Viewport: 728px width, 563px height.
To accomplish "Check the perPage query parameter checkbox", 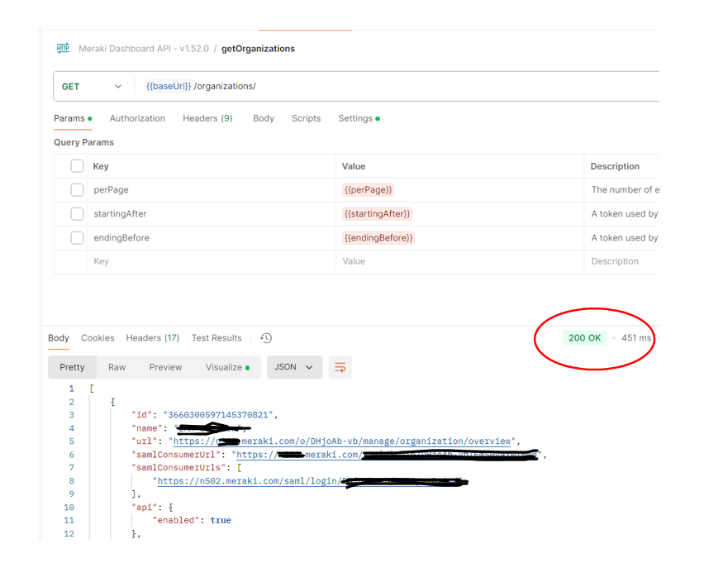I will (77, 189).
